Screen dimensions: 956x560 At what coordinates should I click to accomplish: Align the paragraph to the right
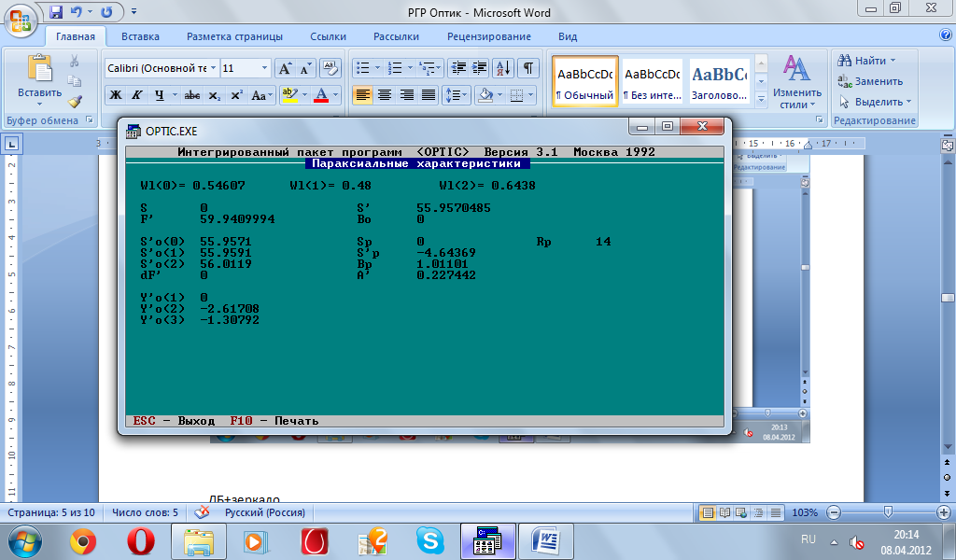[406, 95]
